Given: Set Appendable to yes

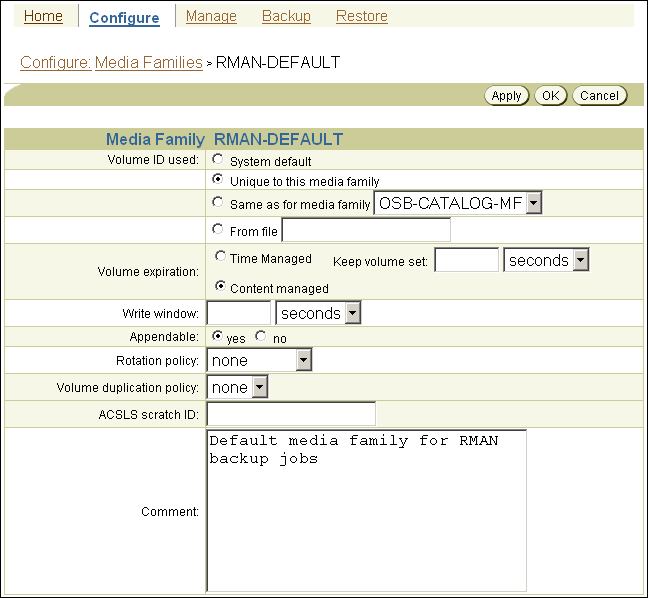Looking at the screenshot, I should (x=217, y=336).
